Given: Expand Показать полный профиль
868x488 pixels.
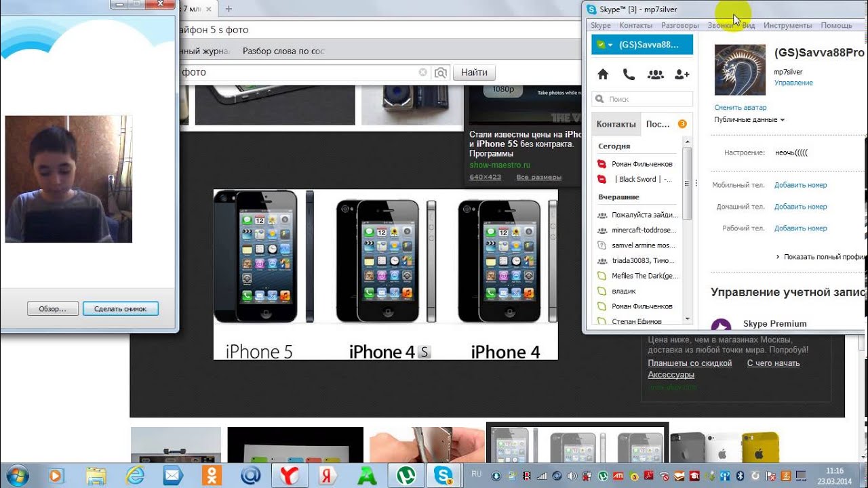Looking at the screenshot, I should coord(822,258).
